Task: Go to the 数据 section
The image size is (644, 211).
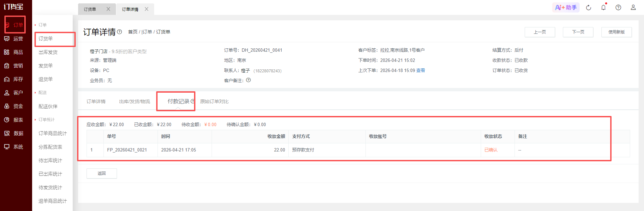Action: click(x=14, y=133)
